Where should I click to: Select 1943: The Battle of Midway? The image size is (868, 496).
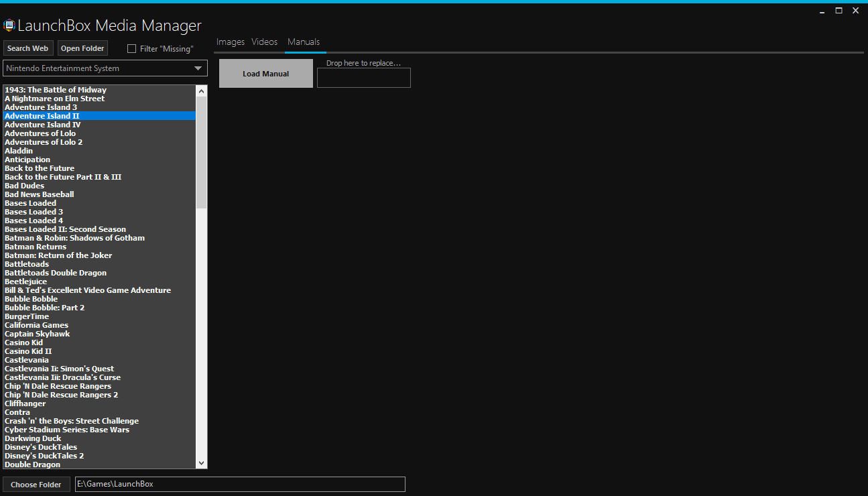(x=99, y=90)
